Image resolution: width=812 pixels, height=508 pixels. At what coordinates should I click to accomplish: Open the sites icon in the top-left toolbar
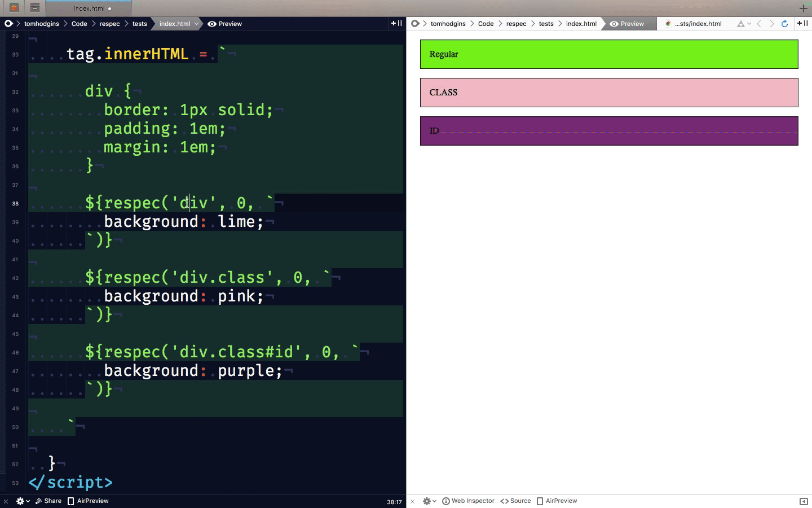point(14,8)
